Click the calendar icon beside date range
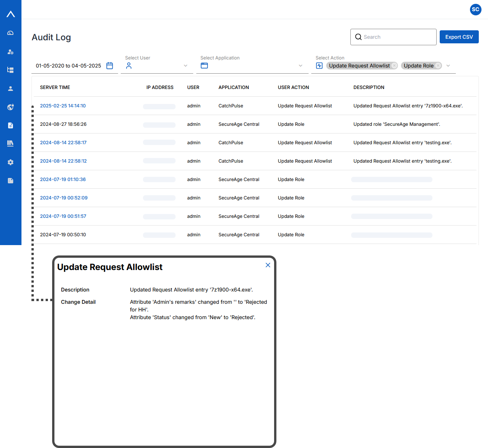Viewport: 488px width, 448px height. (110, 66)
